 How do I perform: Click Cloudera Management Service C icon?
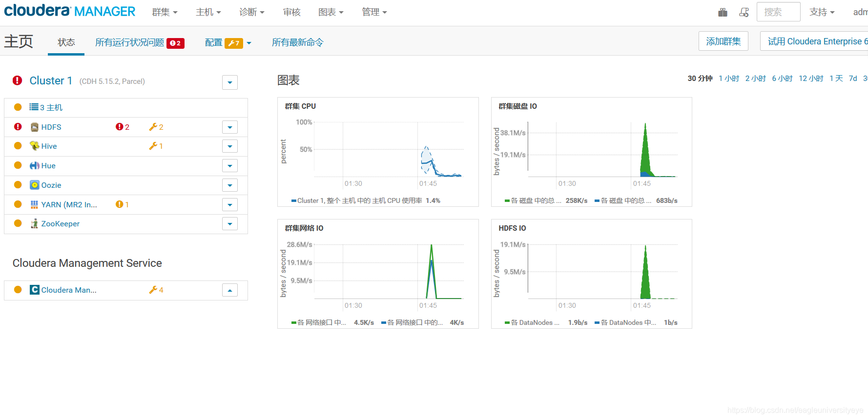point(35,290)
